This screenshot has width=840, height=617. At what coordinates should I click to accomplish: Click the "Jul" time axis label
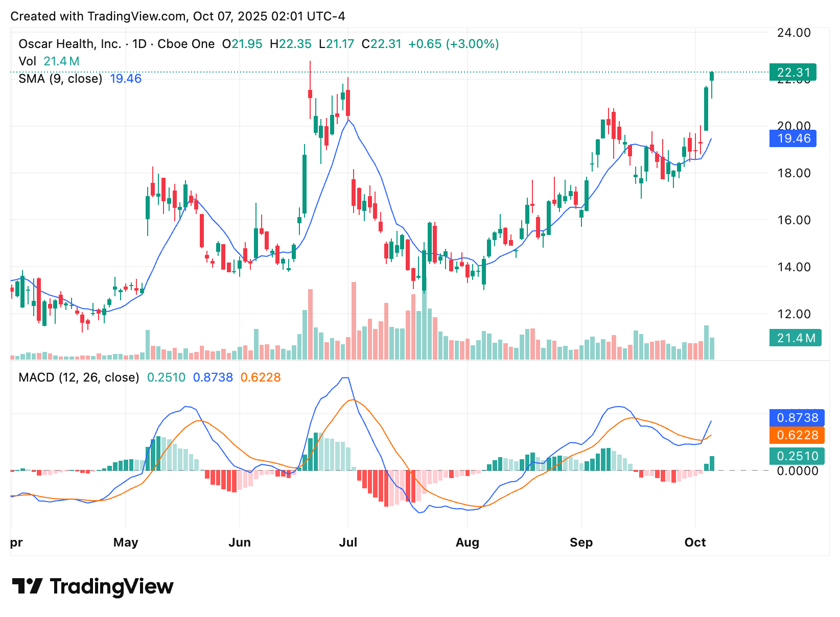(348, 542)
